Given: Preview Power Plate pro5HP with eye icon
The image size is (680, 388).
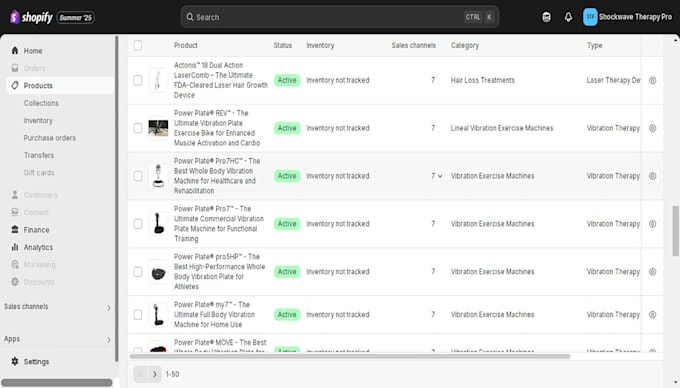Looking at the screenshot, I should point(652,272).
